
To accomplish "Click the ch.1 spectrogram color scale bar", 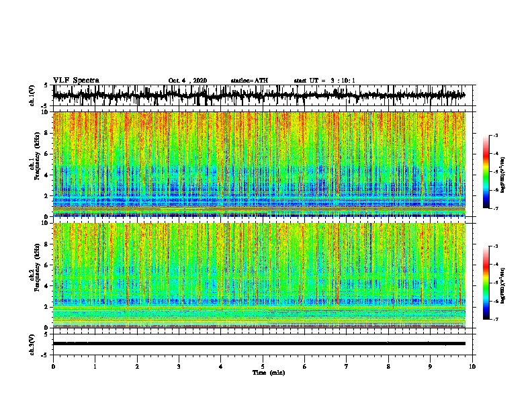I will tap(486, 172).
